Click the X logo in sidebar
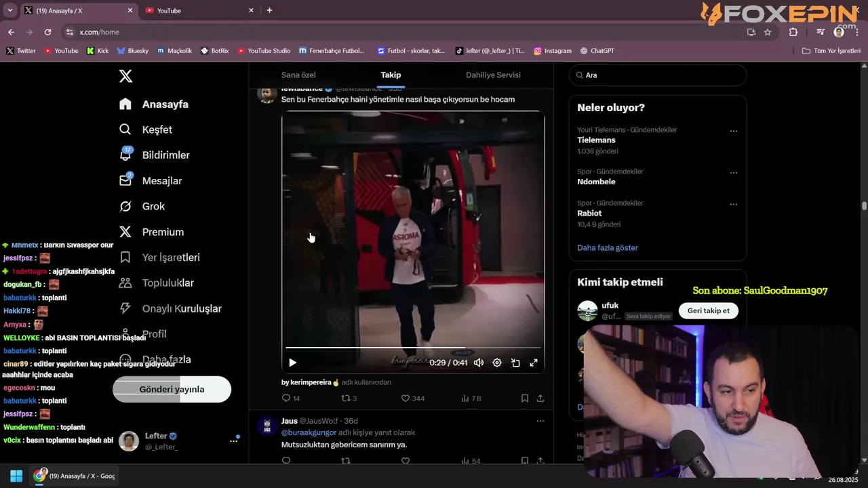The image size is (868, 488). click(125, 76)
